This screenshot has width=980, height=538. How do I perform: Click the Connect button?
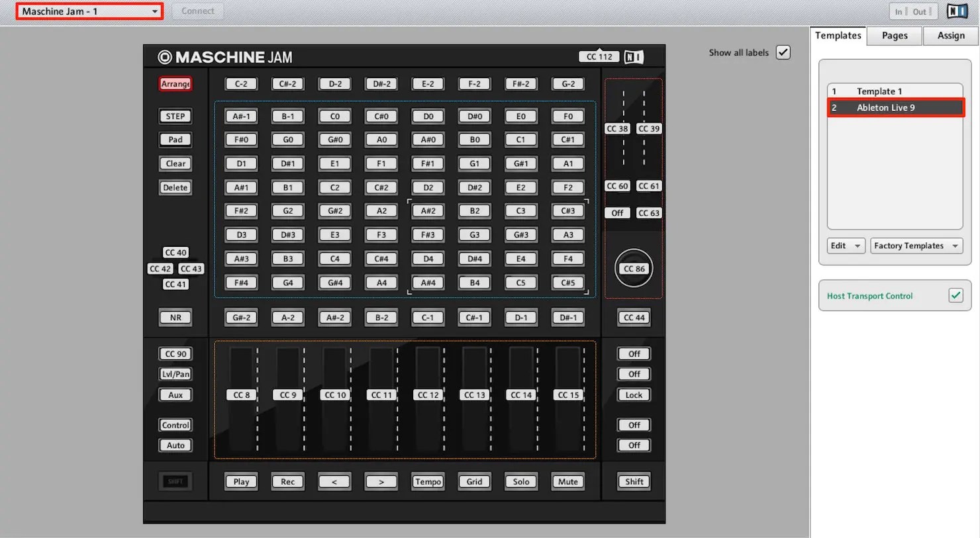pos(197,11)
